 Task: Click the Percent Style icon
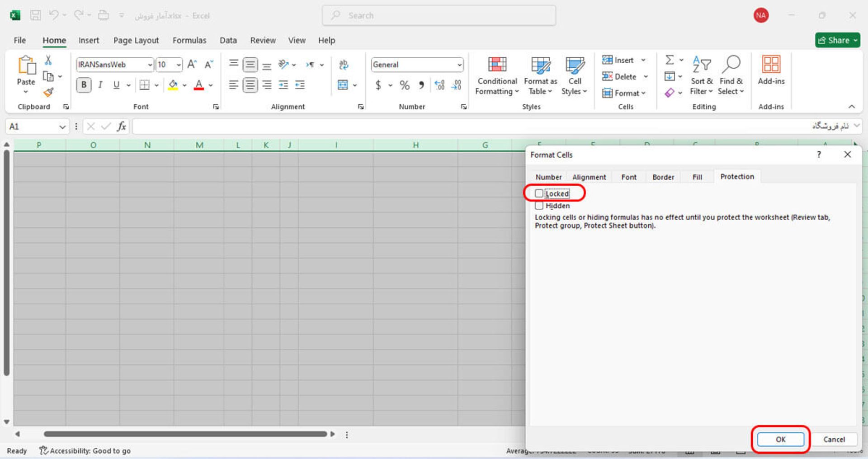coord(404,85)
